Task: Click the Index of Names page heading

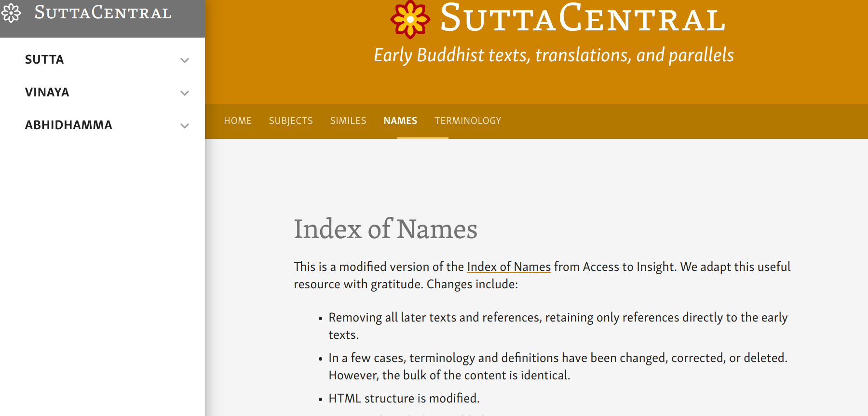Action: pos(386,229)
